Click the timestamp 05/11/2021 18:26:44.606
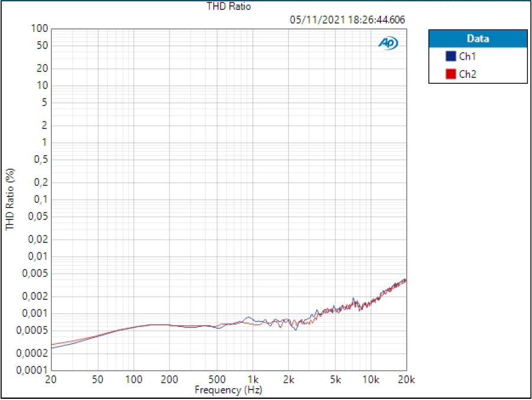Viewport: 532px width, 400px height. pyautogui.click(x=347, y=19)
